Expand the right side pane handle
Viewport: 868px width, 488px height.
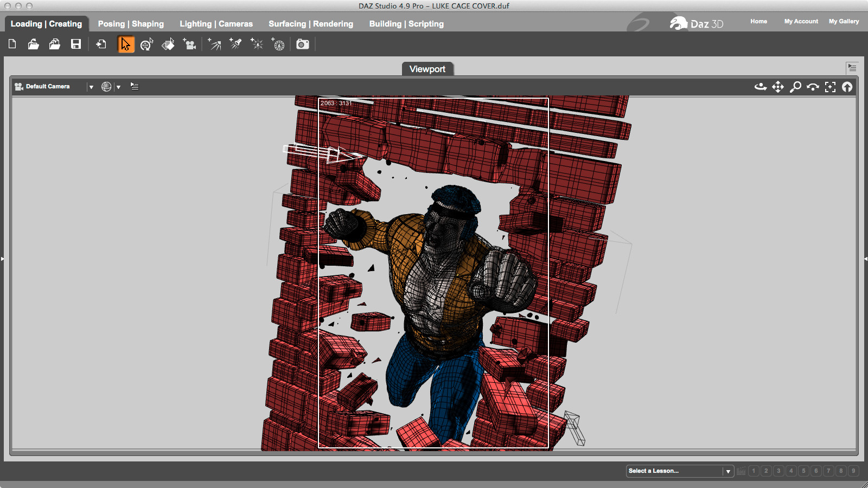866,259
